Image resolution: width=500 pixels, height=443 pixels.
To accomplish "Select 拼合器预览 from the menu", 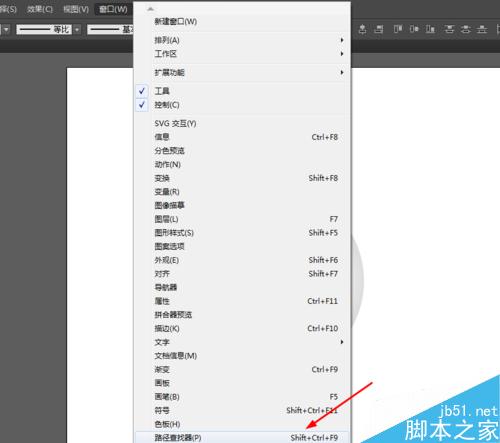I will pyautogui.click(x=242, y=315).
